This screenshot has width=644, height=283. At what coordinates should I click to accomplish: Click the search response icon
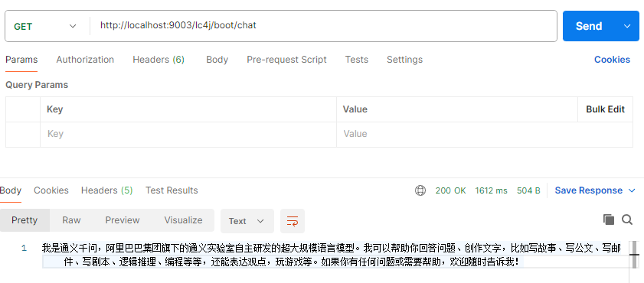(626, 220)
